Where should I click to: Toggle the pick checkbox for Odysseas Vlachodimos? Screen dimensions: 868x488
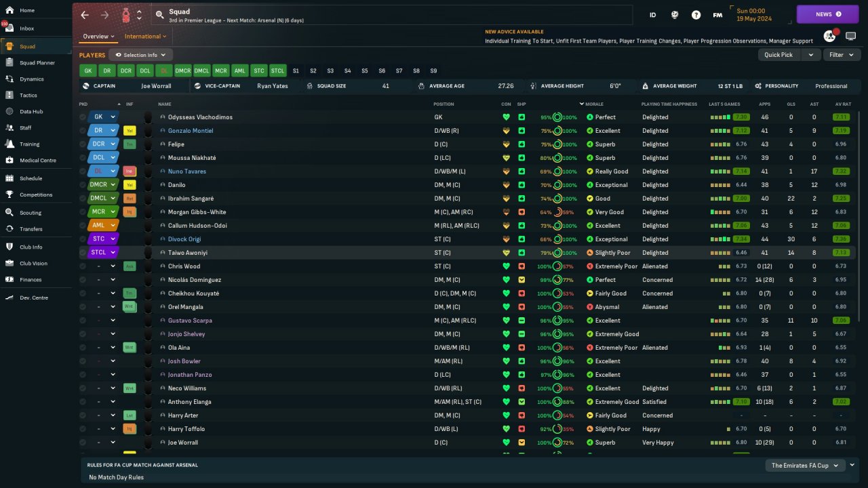(83, 117)
